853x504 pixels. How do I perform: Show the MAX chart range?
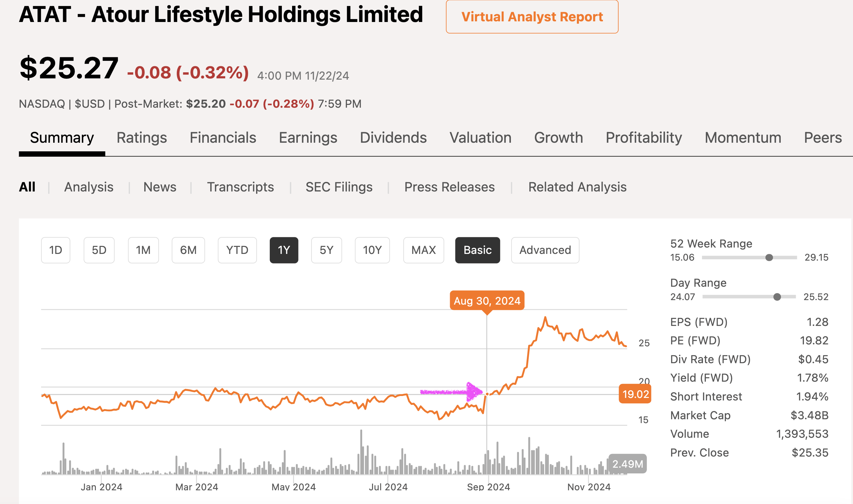(x=423, y=250)
